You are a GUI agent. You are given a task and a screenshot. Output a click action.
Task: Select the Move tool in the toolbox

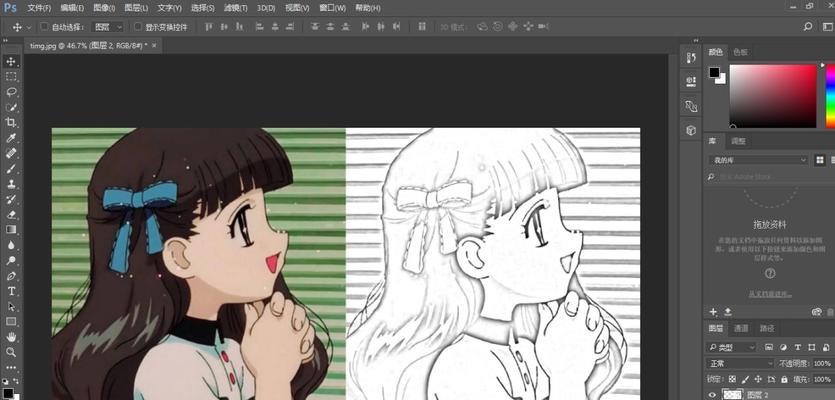click(x=11, y=61)
